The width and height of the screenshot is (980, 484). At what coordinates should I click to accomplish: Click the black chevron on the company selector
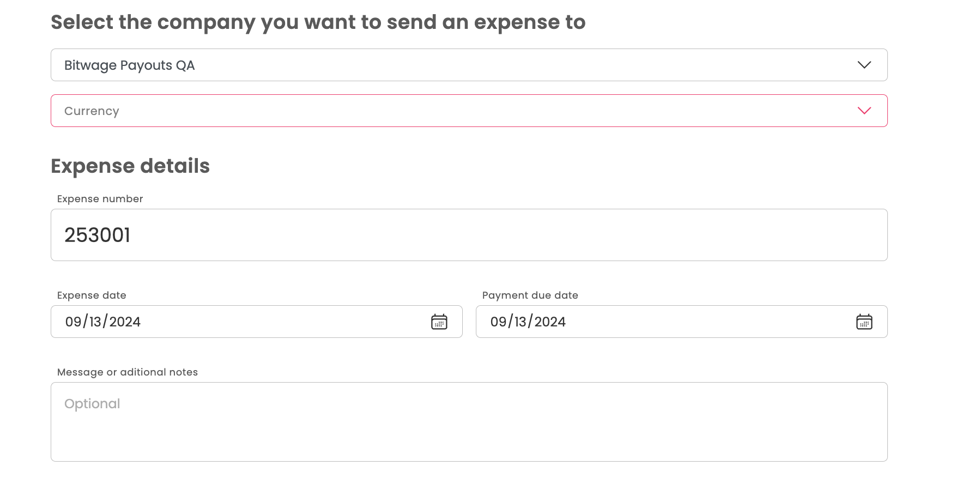[x=864, y=65]
